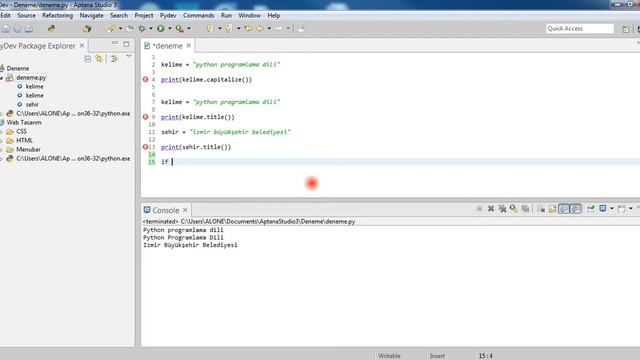Select deneme.py file in tree
640x360 pixels.
pyautogui.click(x=31, y=77)
